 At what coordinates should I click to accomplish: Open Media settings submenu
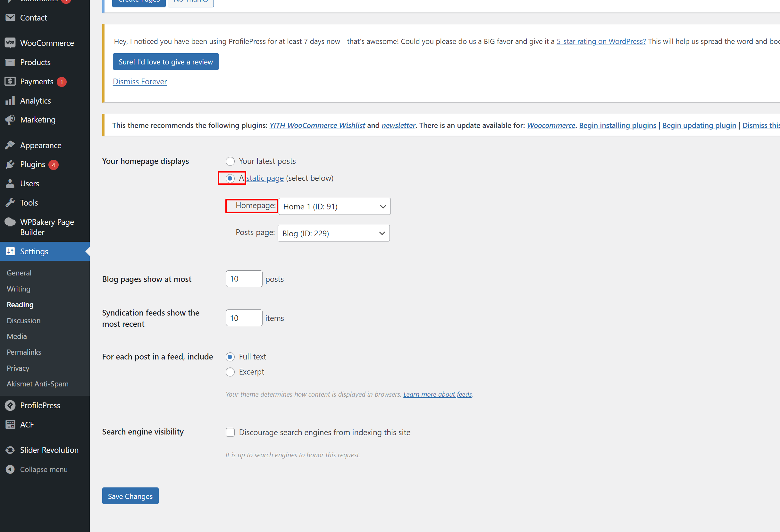tap(17, 336)
